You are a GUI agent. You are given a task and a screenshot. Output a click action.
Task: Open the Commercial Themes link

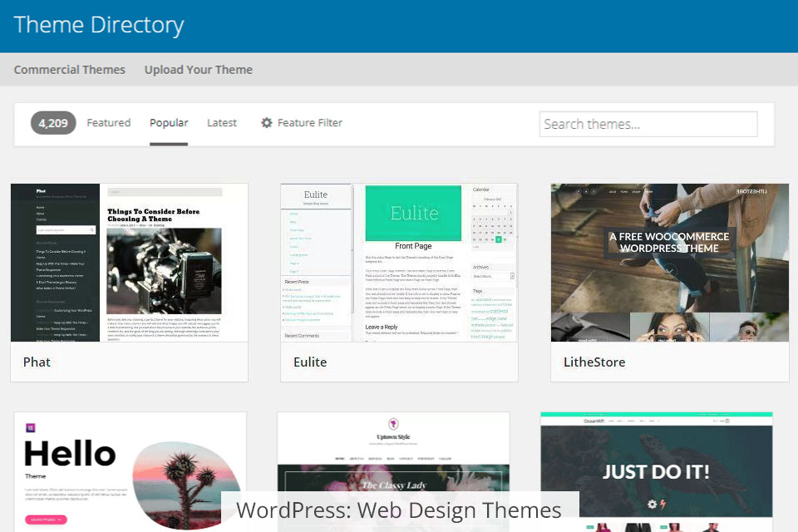pos(69,70)
